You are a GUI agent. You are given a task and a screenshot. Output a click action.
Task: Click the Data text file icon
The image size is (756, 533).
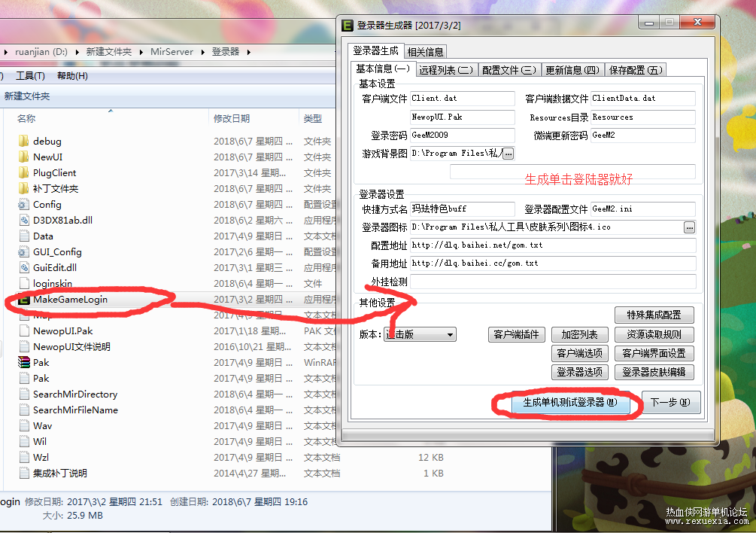point(23,236)
